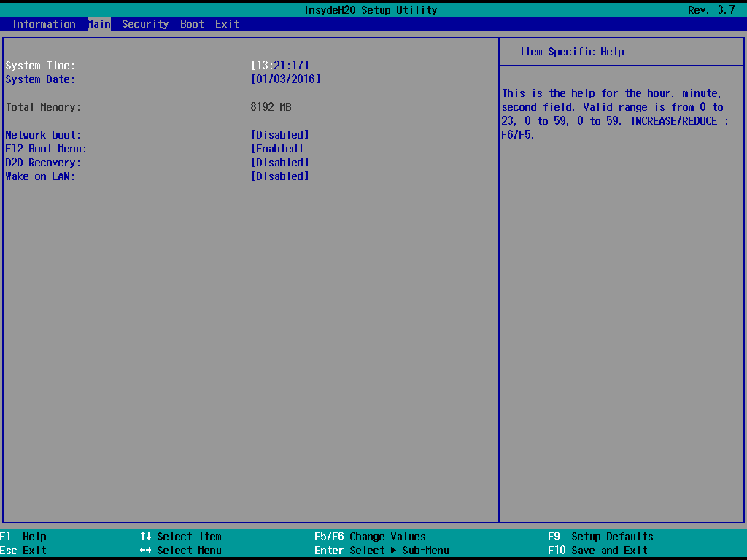Viewport: 747px width, 560px height.
Task: Click the F9 Setup Defaults hint
Action: pos(601,537)
